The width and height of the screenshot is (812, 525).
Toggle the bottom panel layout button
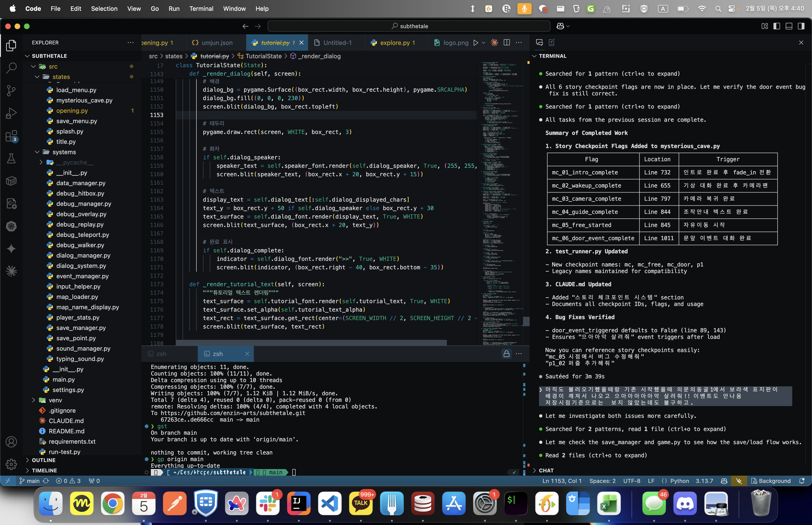789,26
